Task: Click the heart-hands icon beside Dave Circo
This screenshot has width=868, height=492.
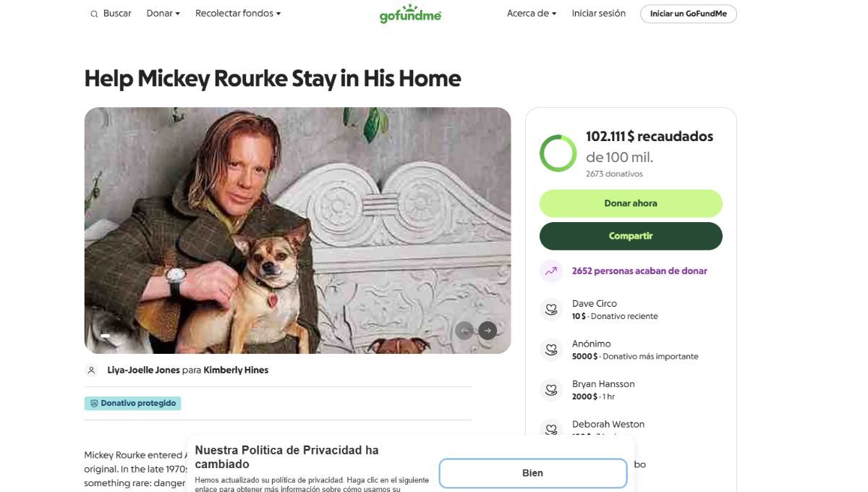Action: (x=551, y=309)
